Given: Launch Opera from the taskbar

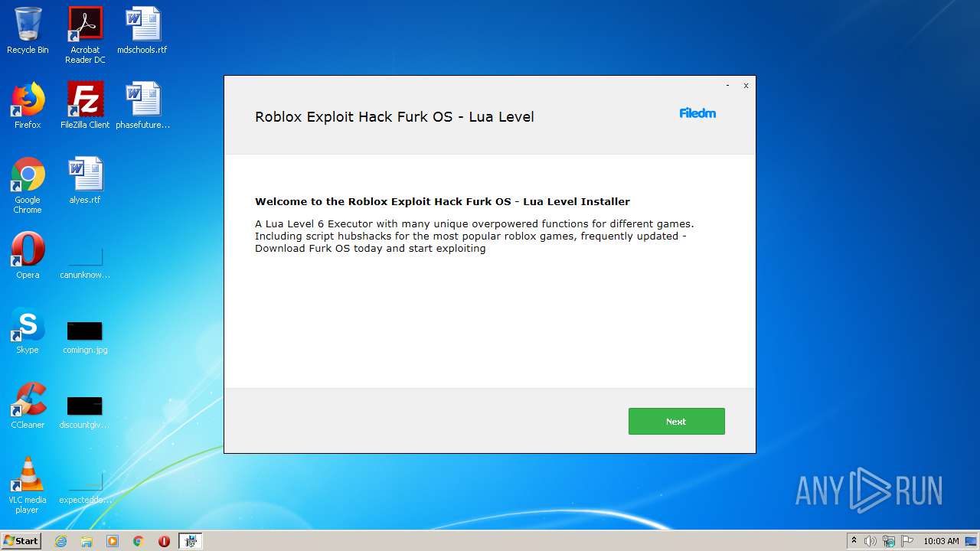Looking at the screenshot, I should pos(164,541).
